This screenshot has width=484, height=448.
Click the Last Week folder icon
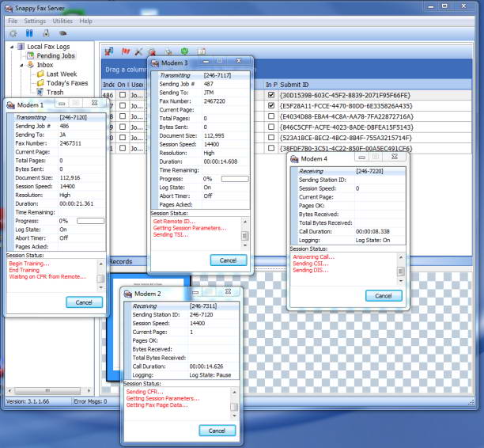click(x=40, y=74)
